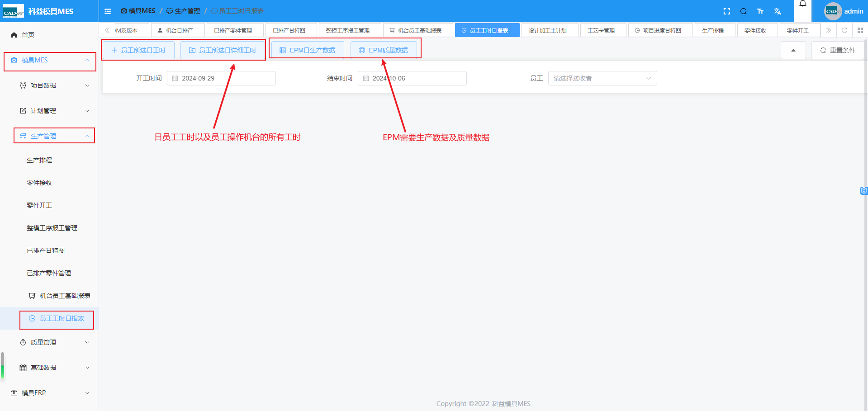
Task: Click calendar icon in 开工时间 field
Action: click(x=175, y=78)
